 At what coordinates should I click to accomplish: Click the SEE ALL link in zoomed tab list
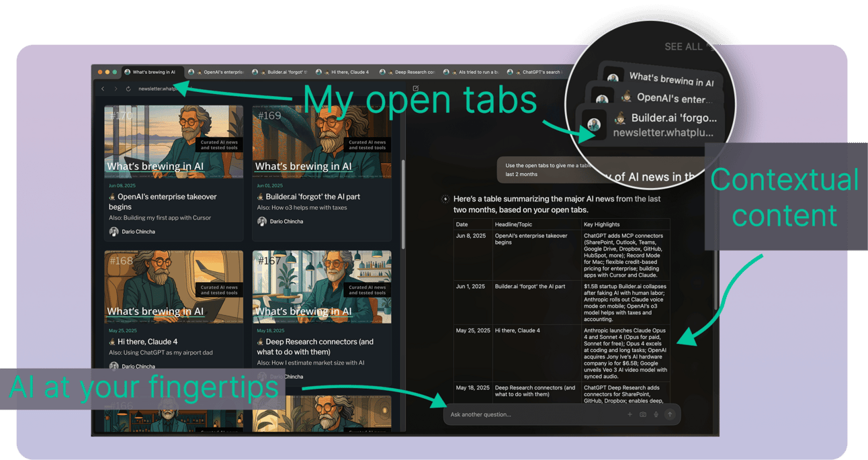(x=683, y=46)
